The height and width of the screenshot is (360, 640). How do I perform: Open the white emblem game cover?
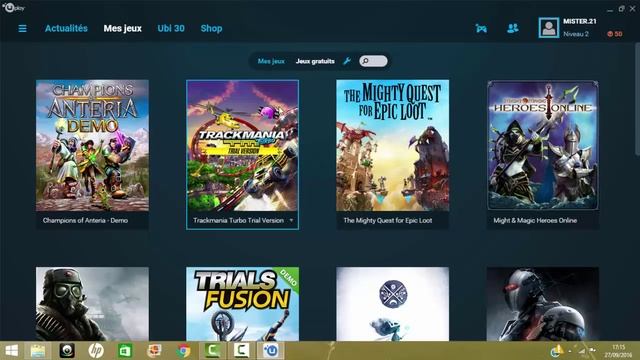393,304
